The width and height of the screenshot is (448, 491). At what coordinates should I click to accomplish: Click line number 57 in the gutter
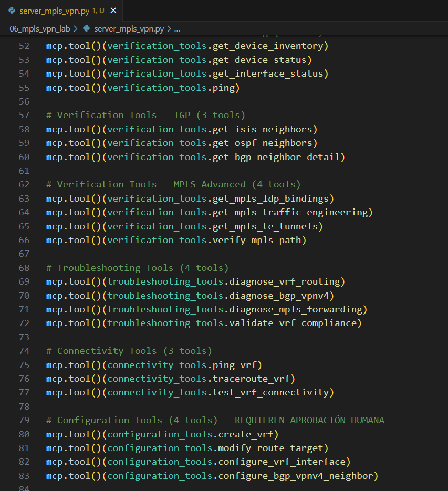24,115
